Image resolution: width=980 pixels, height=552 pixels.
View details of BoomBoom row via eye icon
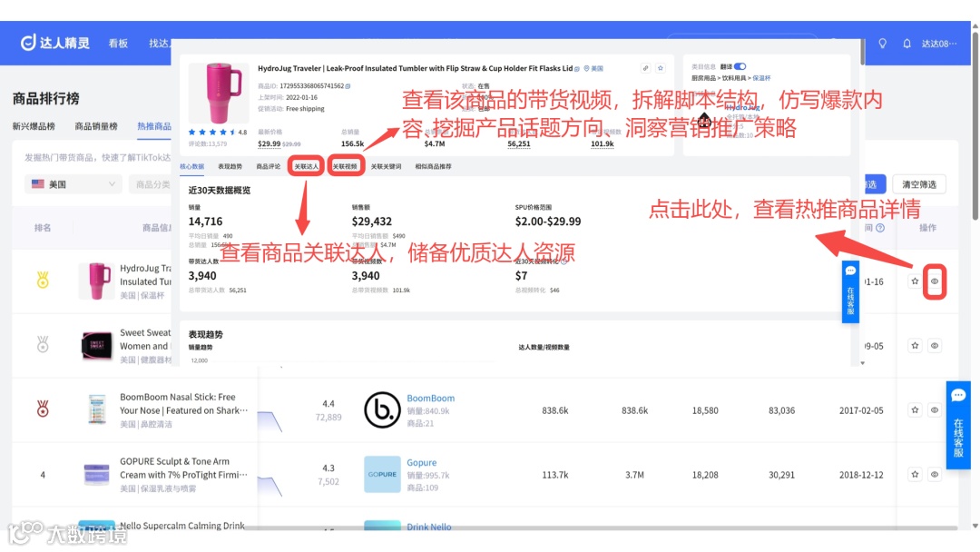click(935, 410)
